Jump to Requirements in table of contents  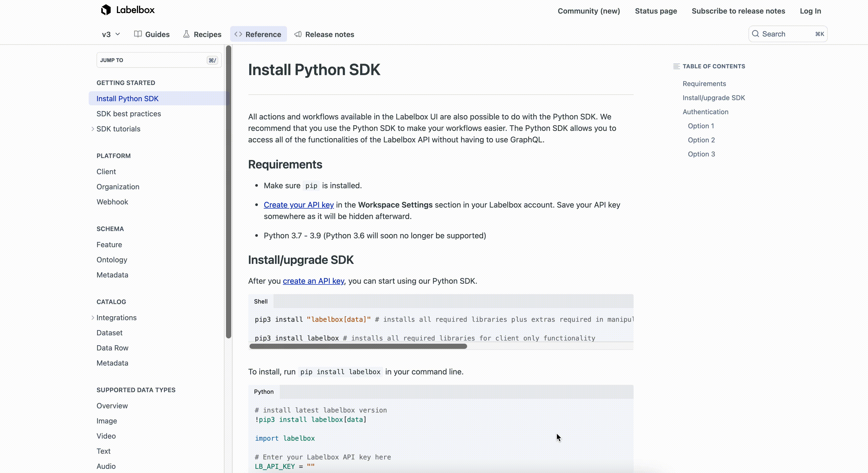click(x=704, y=83)
